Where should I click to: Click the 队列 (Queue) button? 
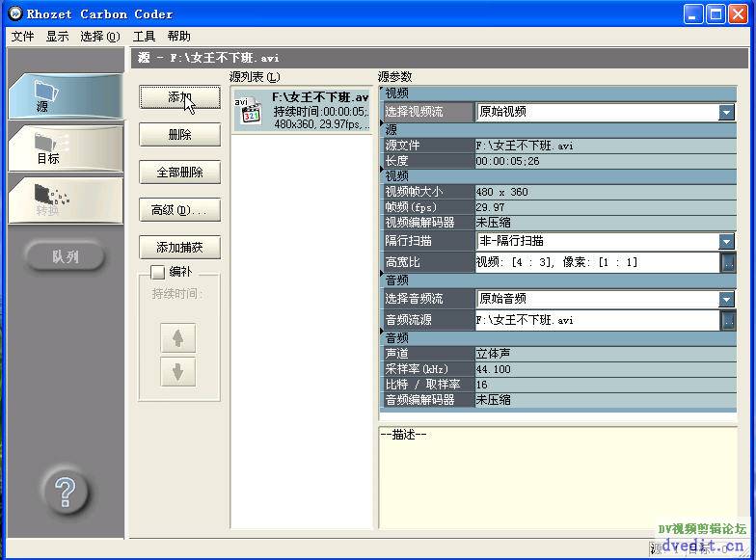[x=65, y=257]
